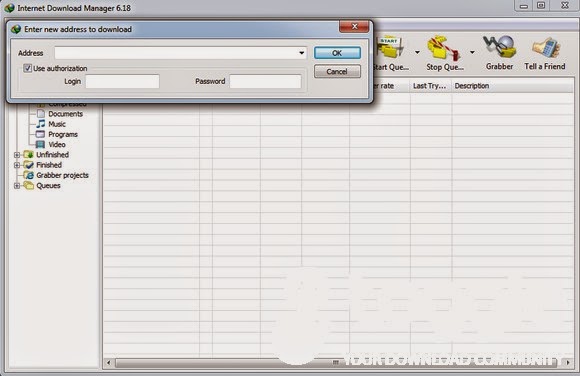Select the Unfinished folder
Viewport: 580px width, 376px height.
(x=52, y=155)
